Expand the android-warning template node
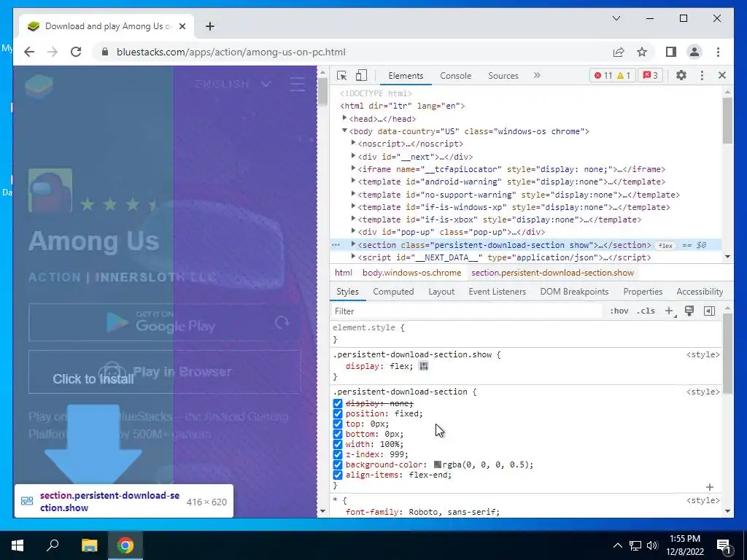 tap(353, 181)
